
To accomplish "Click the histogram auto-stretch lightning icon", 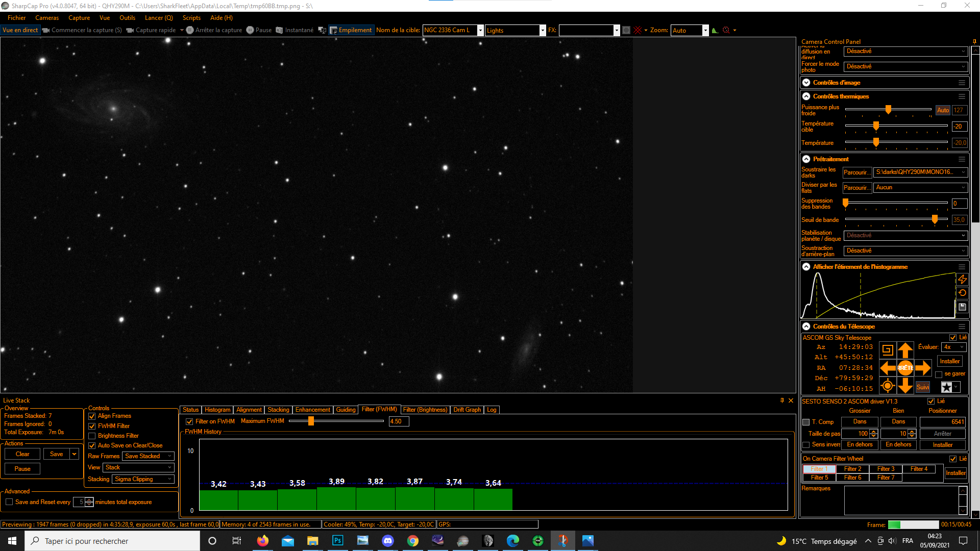I will [962, 279].
